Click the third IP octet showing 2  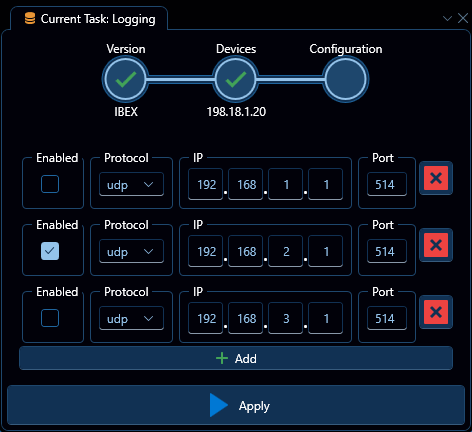click(286, 251)
